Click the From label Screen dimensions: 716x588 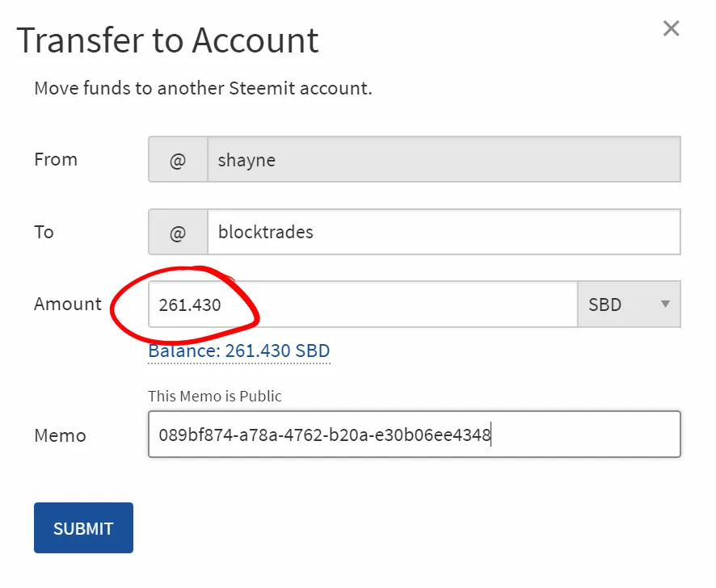[x=56, y=160]
